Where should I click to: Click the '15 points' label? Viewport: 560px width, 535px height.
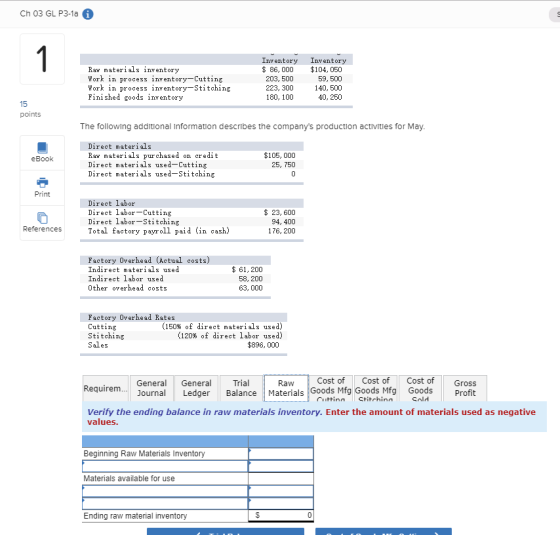pyautogui.click(x=30, y=109)
